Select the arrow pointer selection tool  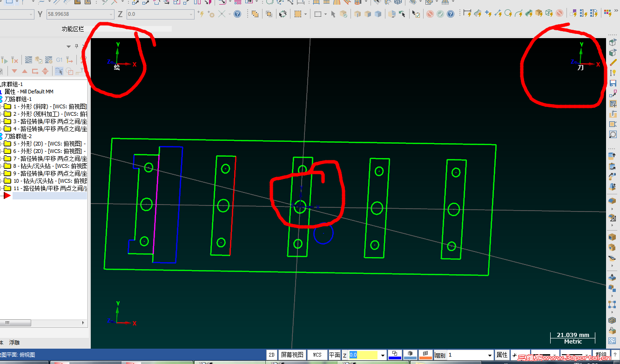[333, 14]
